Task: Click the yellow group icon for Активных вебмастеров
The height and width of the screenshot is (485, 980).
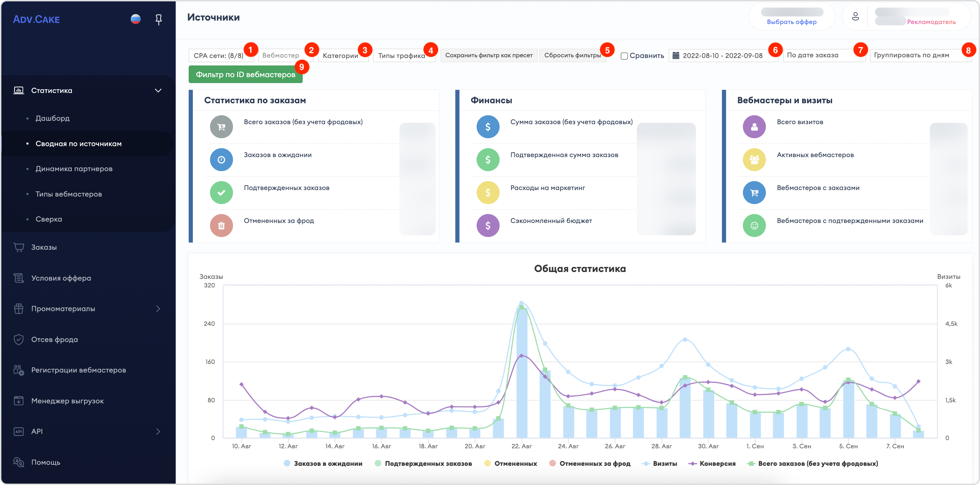Action: pyautogui.click(x=754, y=160)
